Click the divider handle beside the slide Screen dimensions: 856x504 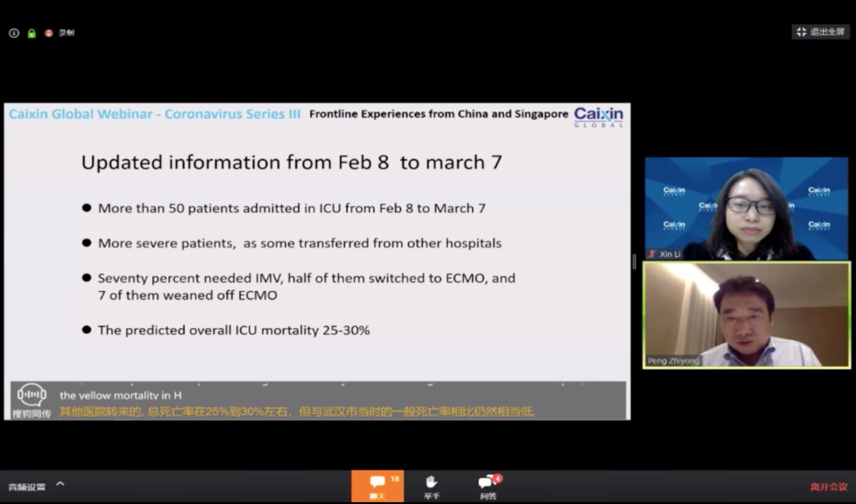click(x=634, y=262)
